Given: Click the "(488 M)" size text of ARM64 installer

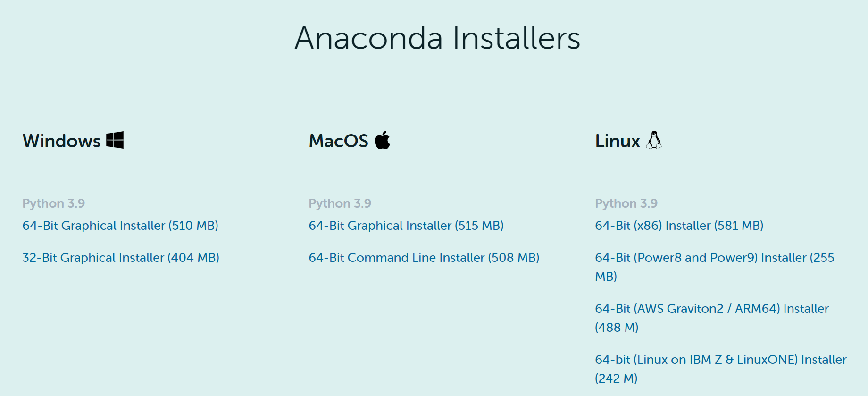Looking at the screenshot, I should point(617,328).
